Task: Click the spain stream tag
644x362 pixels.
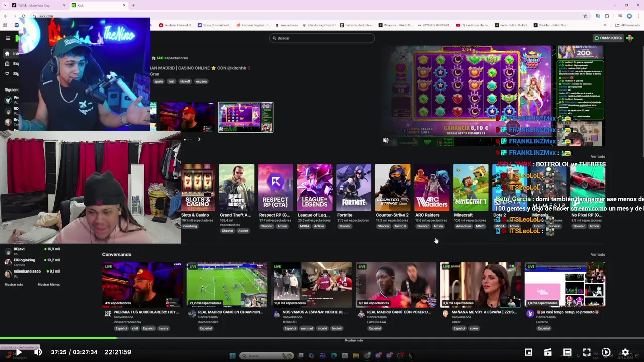Action: pos(158,81)
